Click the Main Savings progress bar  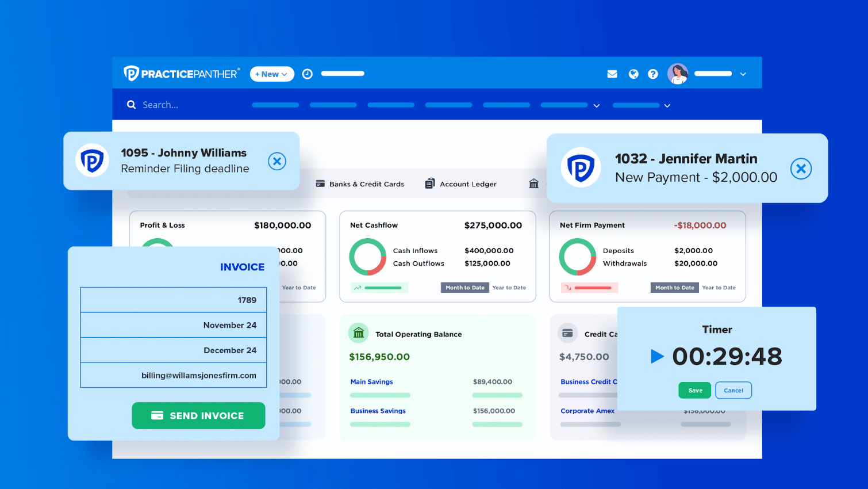(x=380, y=395)
